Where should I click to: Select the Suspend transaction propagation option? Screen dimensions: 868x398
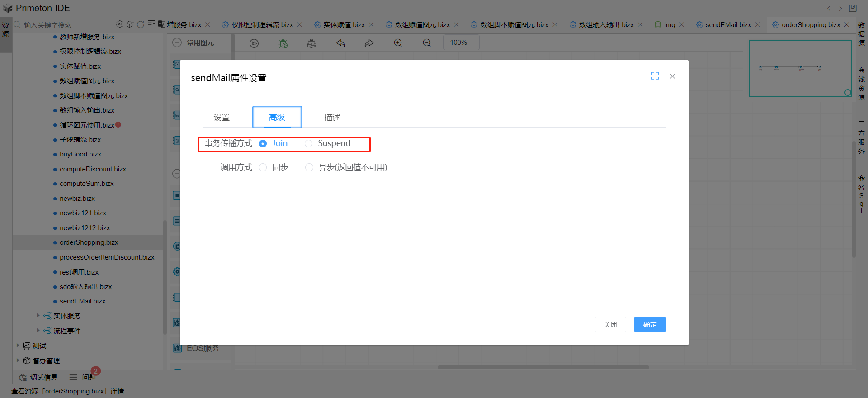[309, 144]
